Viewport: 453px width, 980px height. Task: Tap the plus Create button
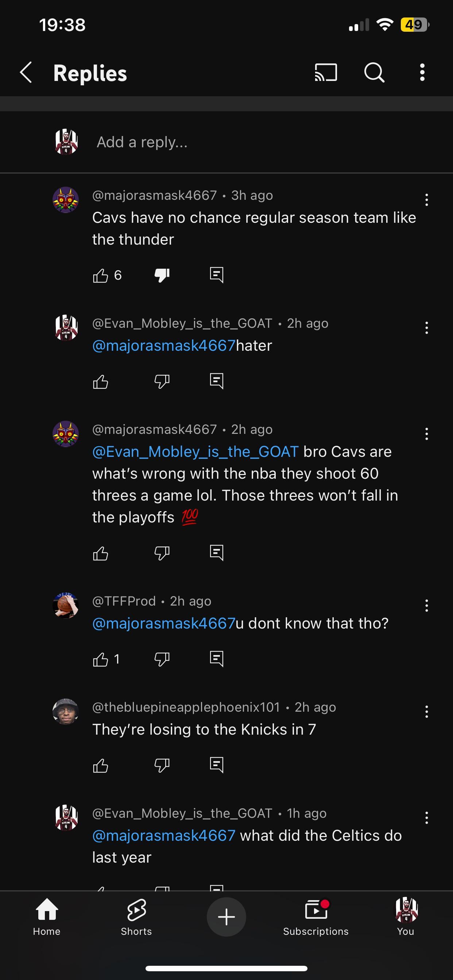226,917
